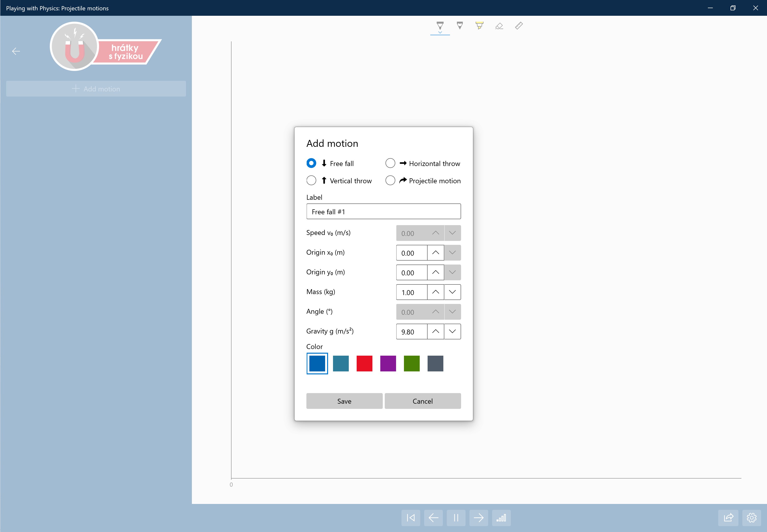Select the ballpoint pen drawing tool
Viewport: 767px width, 532px height.
pos(440,26)
